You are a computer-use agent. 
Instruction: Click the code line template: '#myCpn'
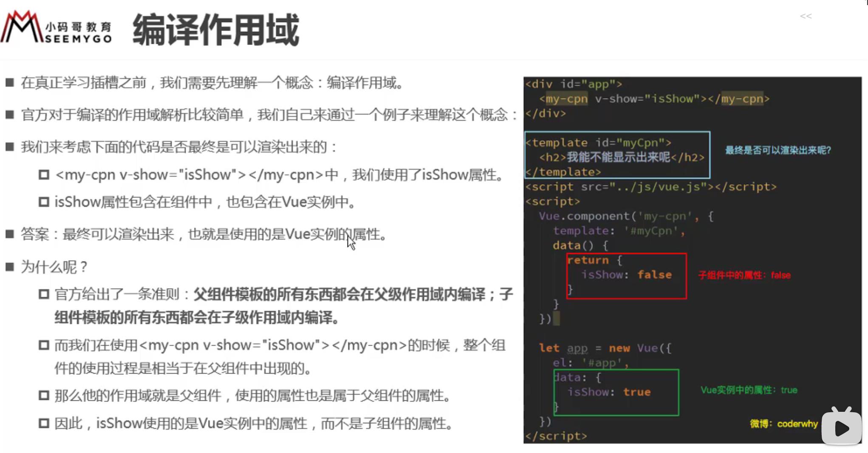click(619, 231)
